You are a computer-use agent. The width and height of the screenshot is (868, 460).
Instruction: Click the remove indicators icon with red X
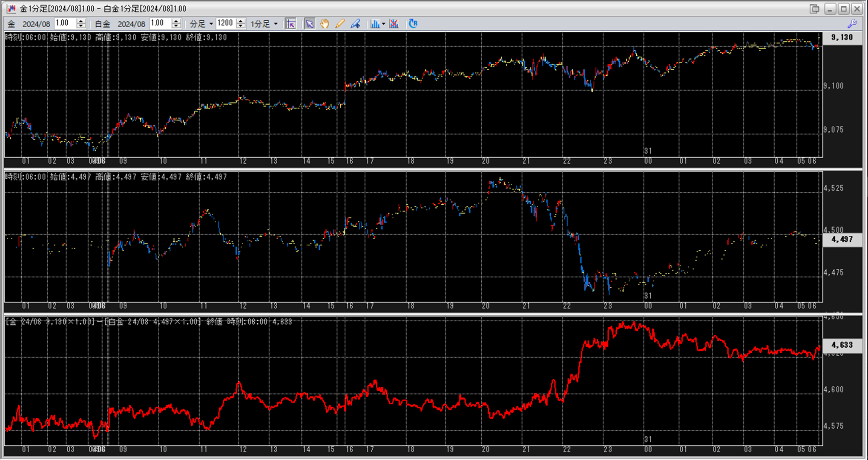point(394,24)
